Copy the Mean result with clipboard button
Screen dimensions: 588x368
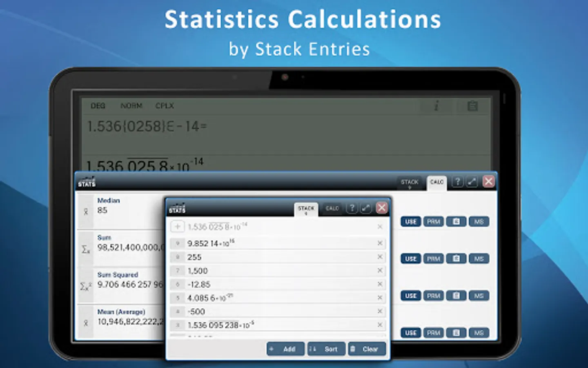pyautogui.click(x=456, y=332)
